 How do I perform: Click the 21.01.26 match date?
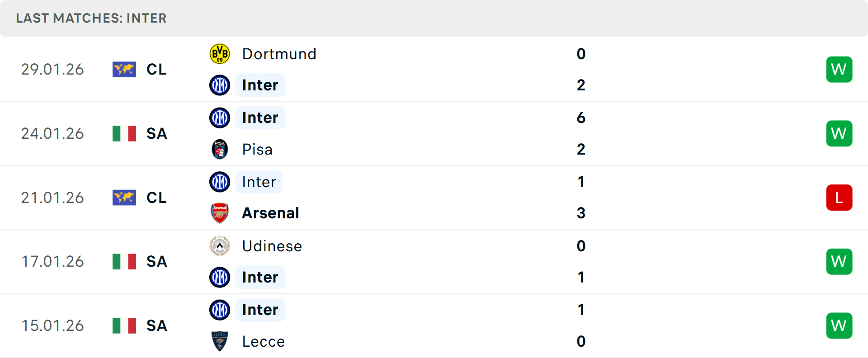point(52,198)
